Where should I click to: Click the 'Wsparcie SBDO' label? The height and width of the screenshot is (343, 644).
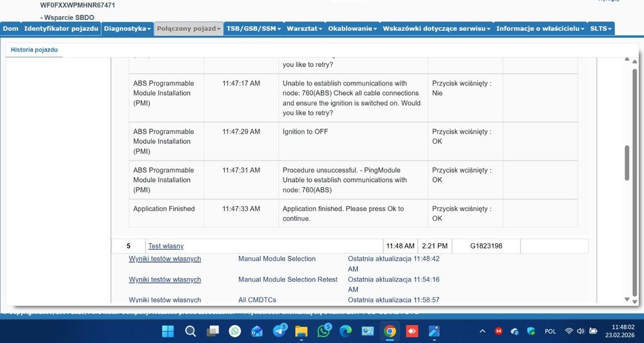68,17
